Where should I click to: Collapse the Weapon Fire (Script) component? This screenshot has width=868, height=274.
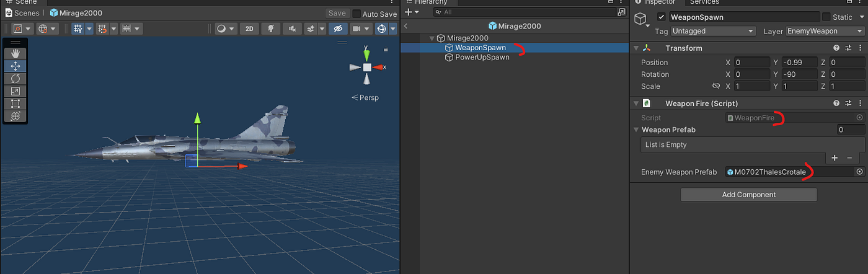pos(635,104)
